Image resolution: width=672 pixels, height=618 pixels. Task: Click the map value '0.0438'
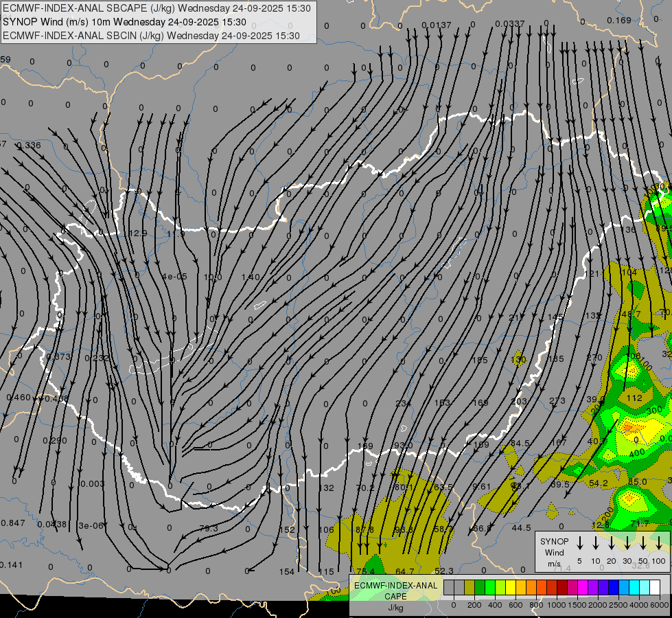pyautogui.click(x=52, y=525)
